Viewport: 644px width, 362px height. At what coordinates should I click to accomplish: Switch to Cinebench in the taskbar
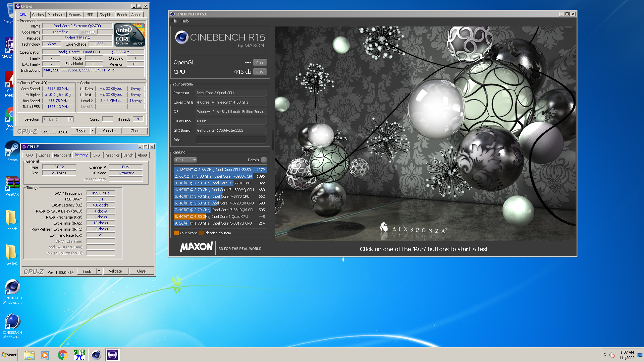(x=96, y=355)
